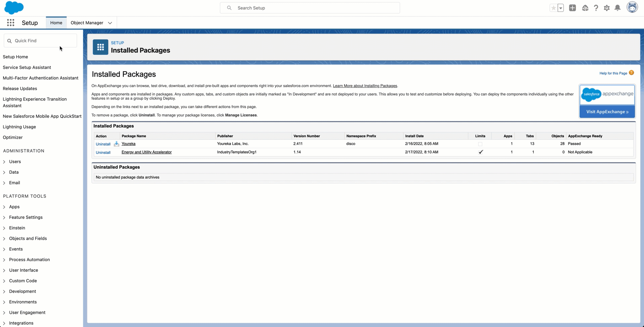Open Release Updates
Screen dimensions: 644x327
click(x=20, y=88)
